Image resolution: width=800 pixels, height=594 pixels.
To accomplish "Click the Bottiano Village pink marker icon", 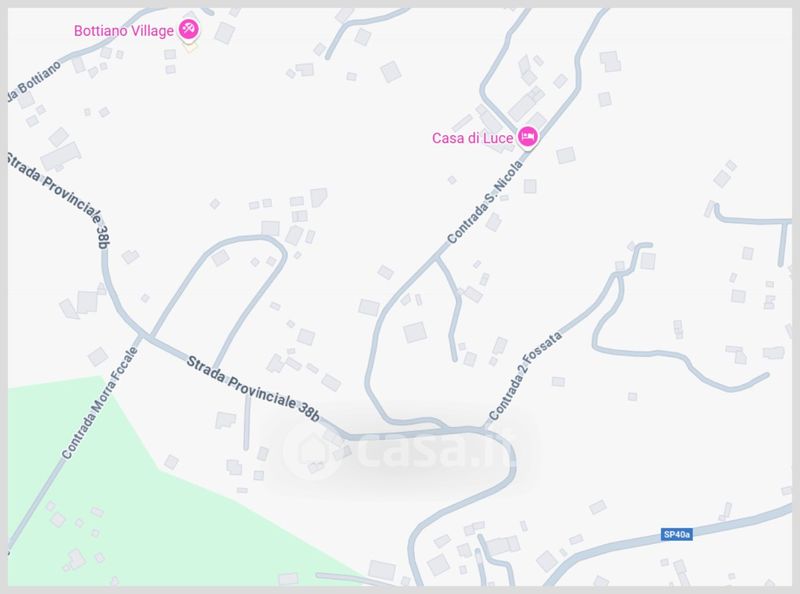I will pos(189,29).
